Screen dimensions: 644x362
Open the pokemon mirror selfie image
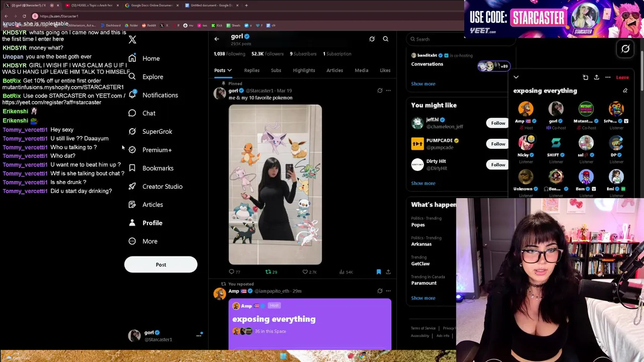(x=275, y=185)
